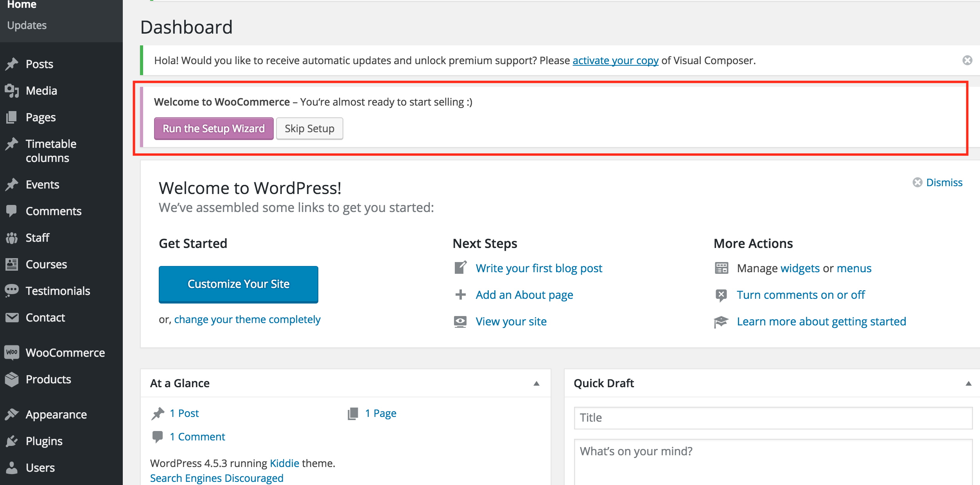Click the widgets table icon under More Actions

tap(722, 268)
